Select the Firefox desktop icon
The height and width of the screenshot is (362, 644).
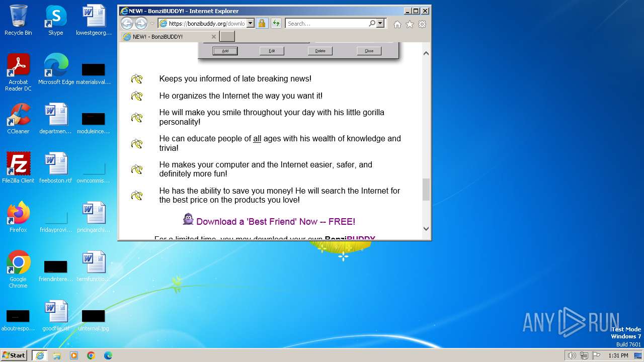point(18,217)
